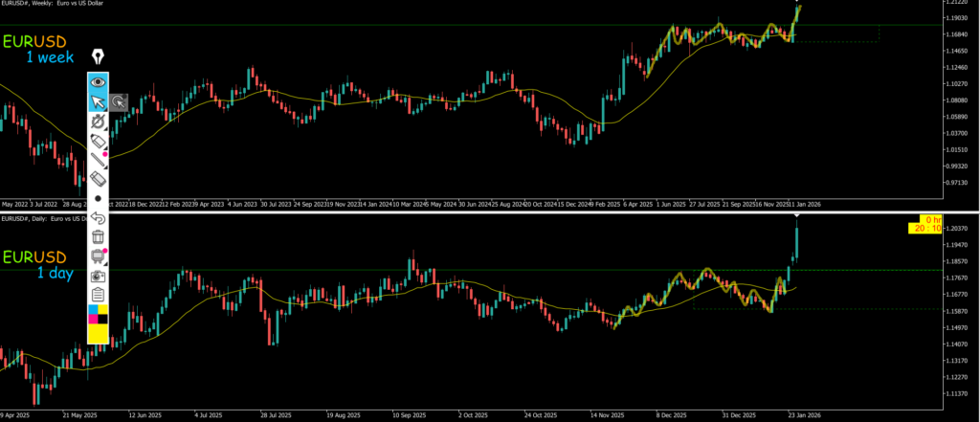The height and width of the screenshot is (422, 980).
Task: Take a screenshot with the camera icon
Action: [98, 276]
